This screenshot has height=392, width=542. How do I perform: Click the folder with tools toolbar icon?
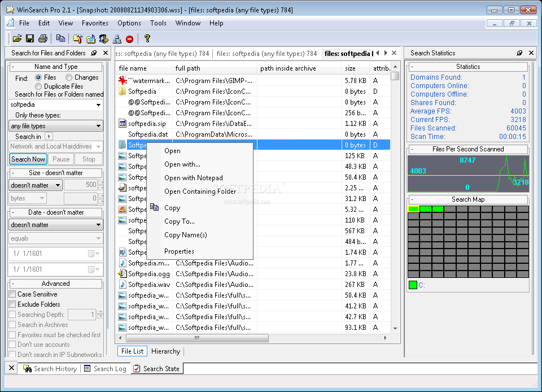tap(78, 39)
